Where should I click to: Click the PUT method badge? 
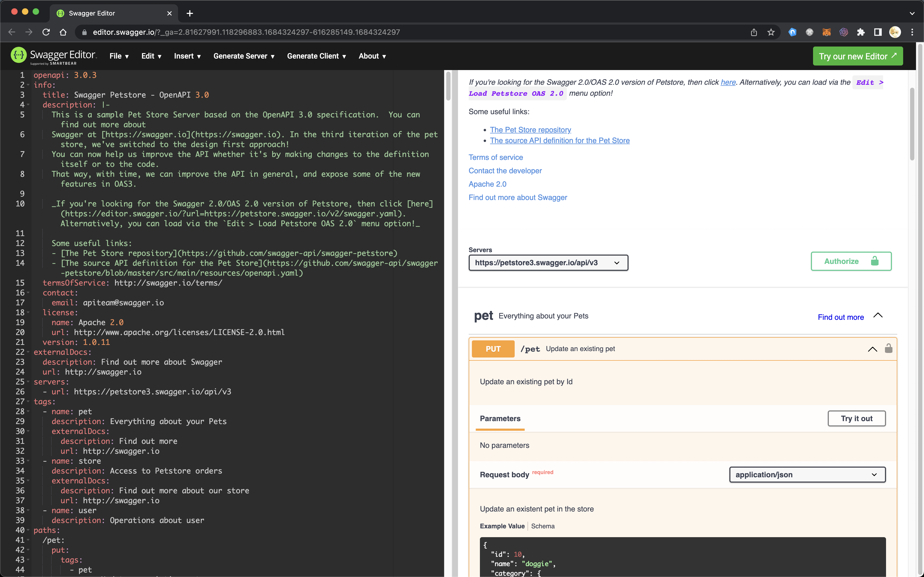point(493,349)
